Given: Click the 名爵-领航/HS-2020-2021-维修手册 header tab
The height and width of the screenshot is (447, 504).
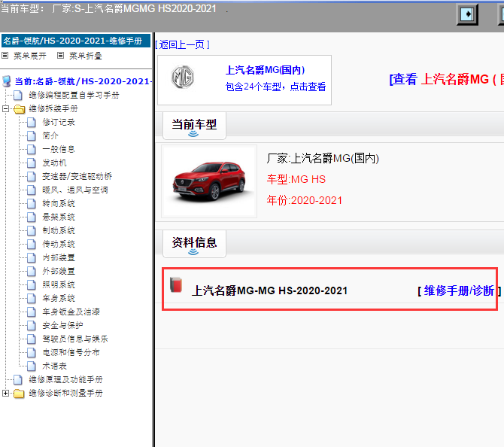Looking at the screenshot, I should click(x=76, y=41).
